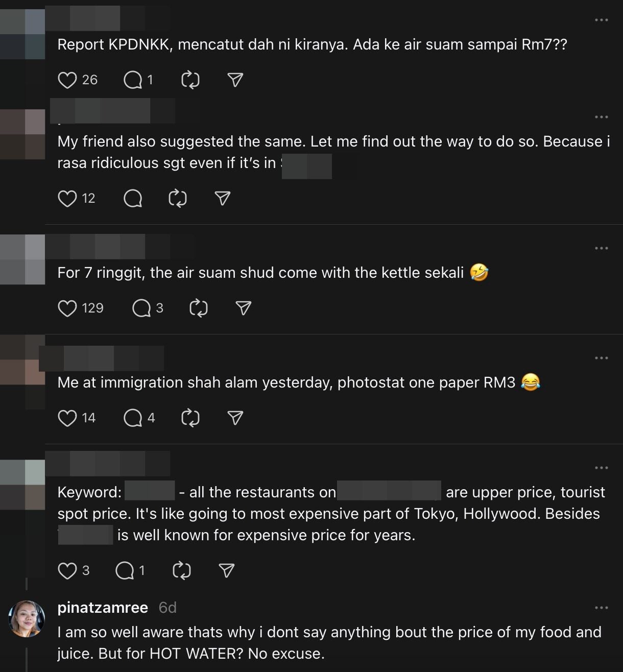Image resolution: width=623 pixels, height=672 pixels.
Task: Open pinatzamree's profile
Action: 101,608
